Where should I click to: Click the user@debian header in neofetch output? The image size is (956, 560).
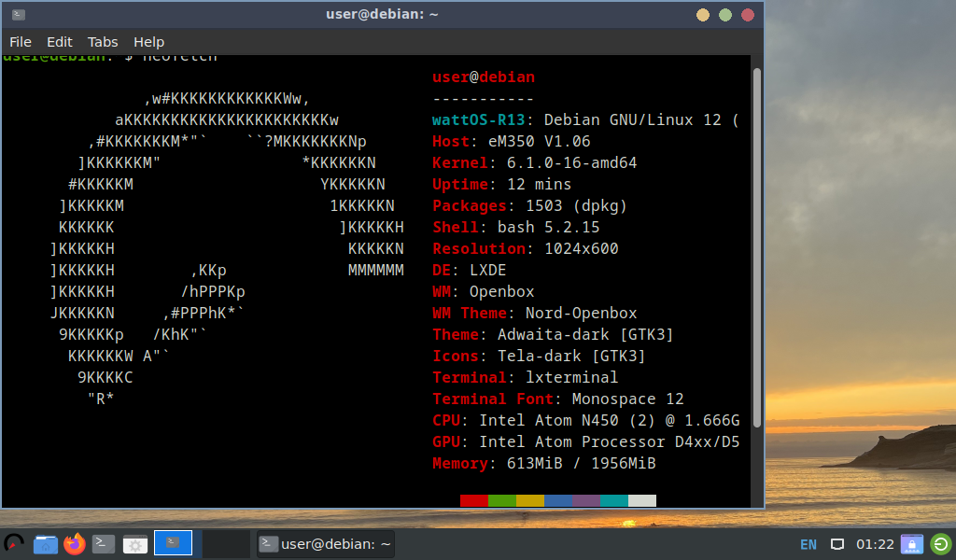484,77
